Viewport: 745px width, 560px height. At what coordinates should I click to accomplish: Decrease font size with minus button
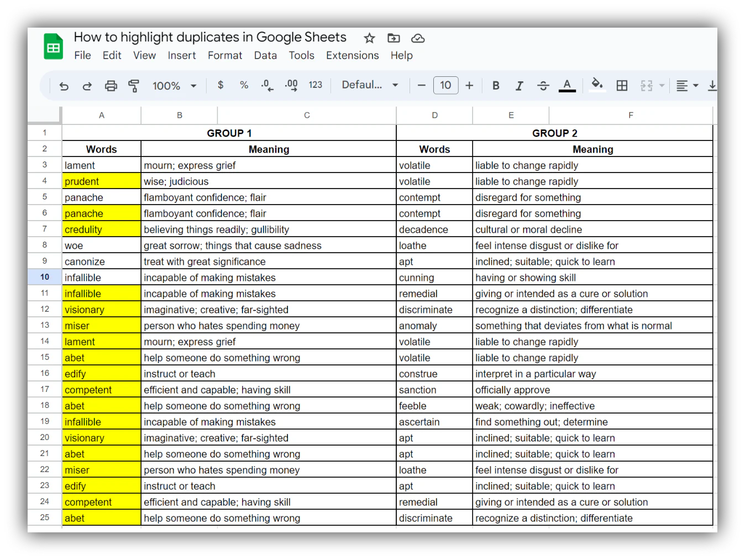coord(421,85)
